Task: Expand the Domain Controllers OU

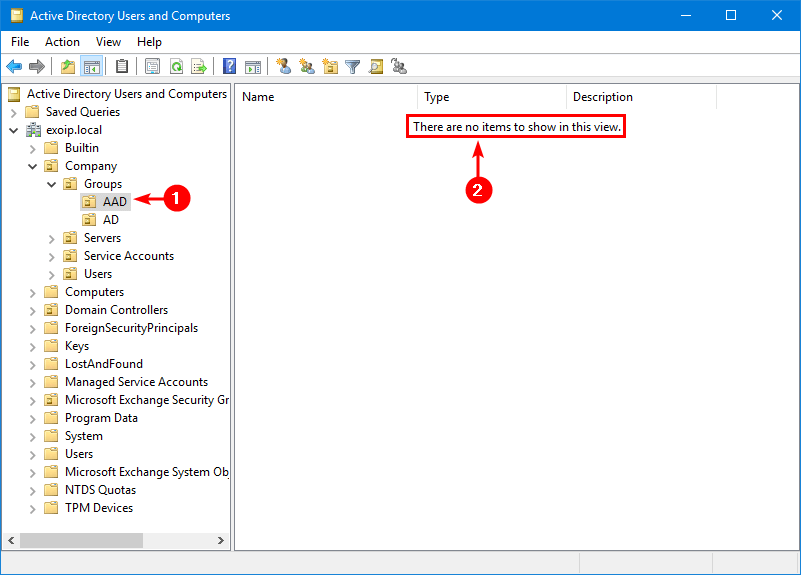Action: (x=33, y=310)
